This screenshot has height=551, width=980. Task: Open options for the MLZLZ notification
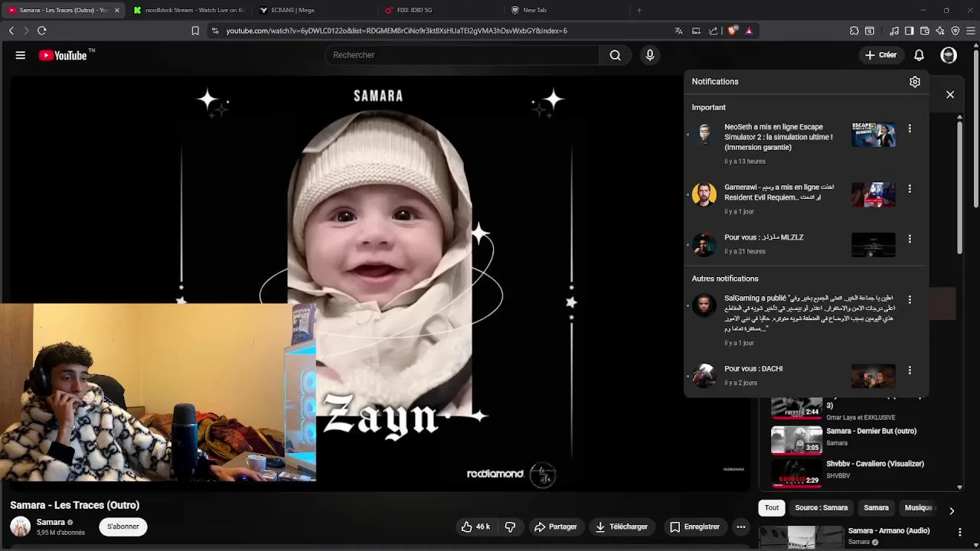(910, 239)
